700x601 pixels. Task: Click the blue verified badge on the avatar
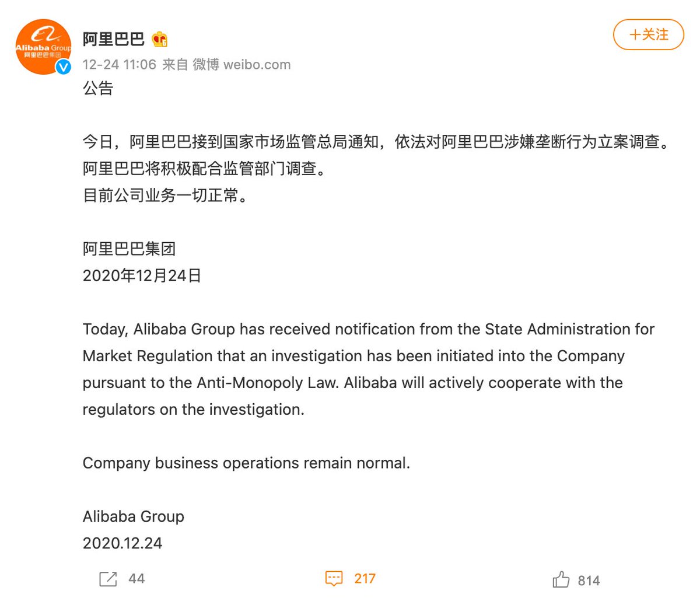pyautogui.click(x=63, y=67)
